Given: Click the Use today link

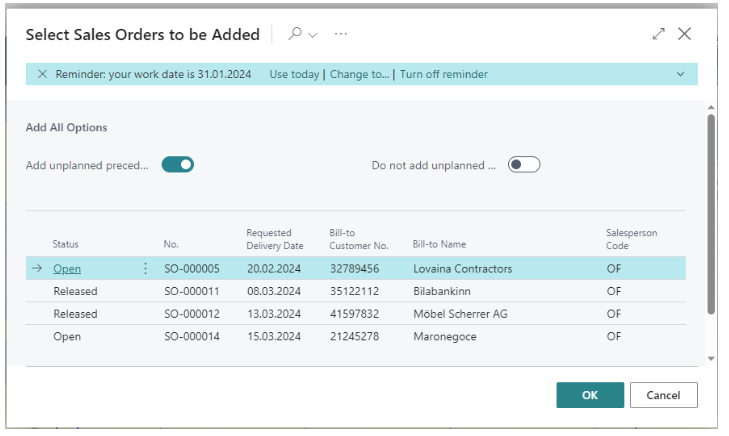Looking at the screenshot, I should (294, 74).
